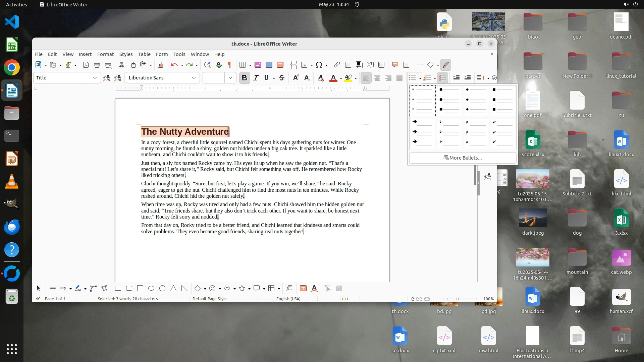Viewport: 644px width, 362px height.
Task: Click the Insert Image icon
Action: pos(258,65)
